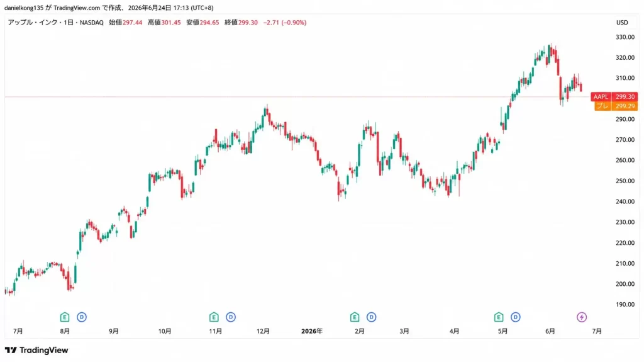This screenshot has height=362, width=644.
Task: Click the August dividend D marker
Action: click(82, 317)
